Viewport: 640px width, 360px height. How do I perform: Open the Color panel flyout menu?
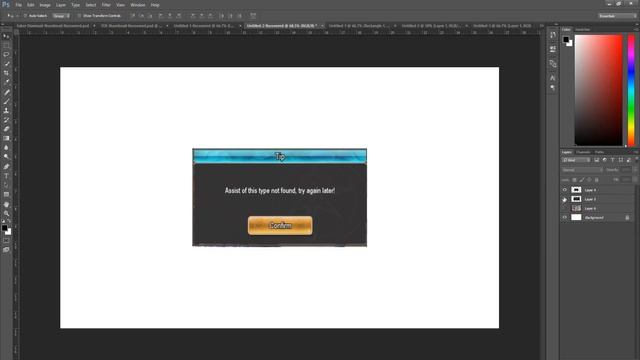(637, 29)
